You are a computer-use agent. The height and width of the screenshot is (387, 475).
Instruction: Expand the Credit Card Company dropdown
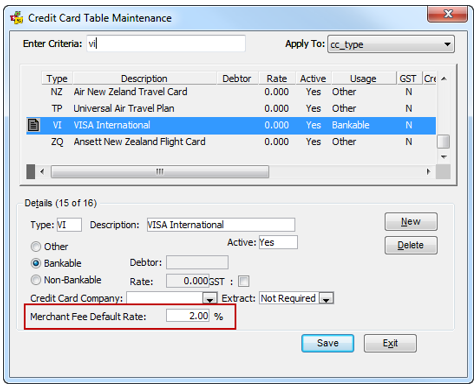click(x=210, y=299)
